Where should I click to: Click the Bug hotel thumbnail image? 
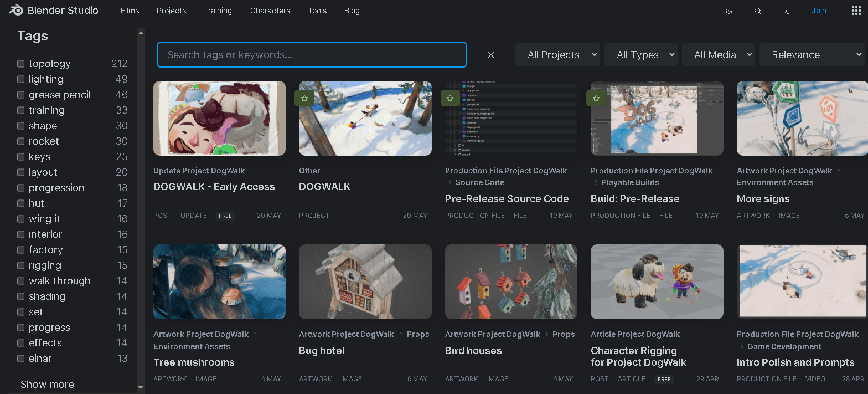[365, 282]
